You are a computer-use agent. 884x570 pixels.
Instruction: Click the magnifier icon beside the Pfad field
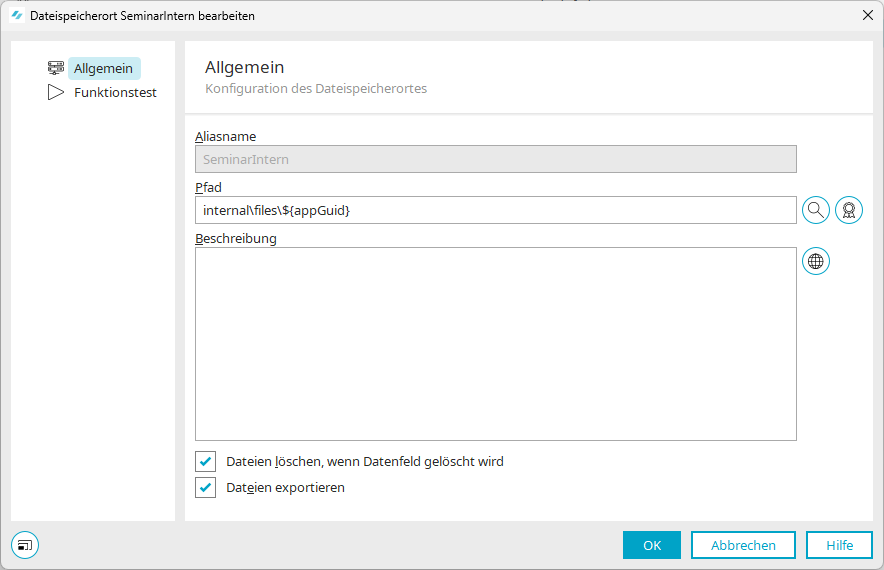click(x=816, y=210)
